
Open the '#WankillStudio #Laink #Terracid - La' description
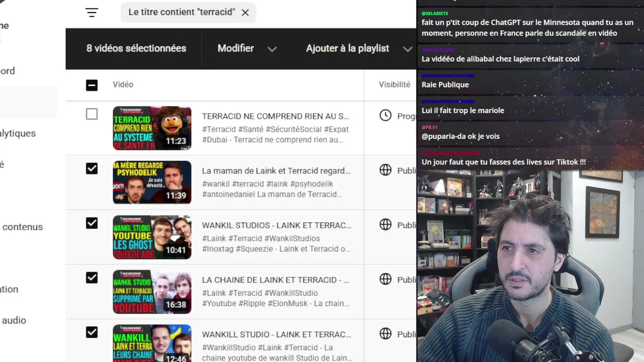(x=277, y=352)
